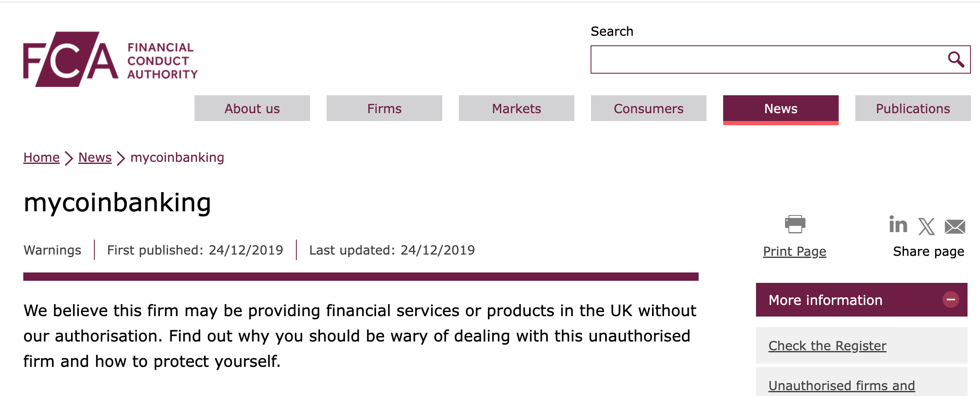Click the search magnifying glass icon
The image size is (980, 396).
[956, 59]
